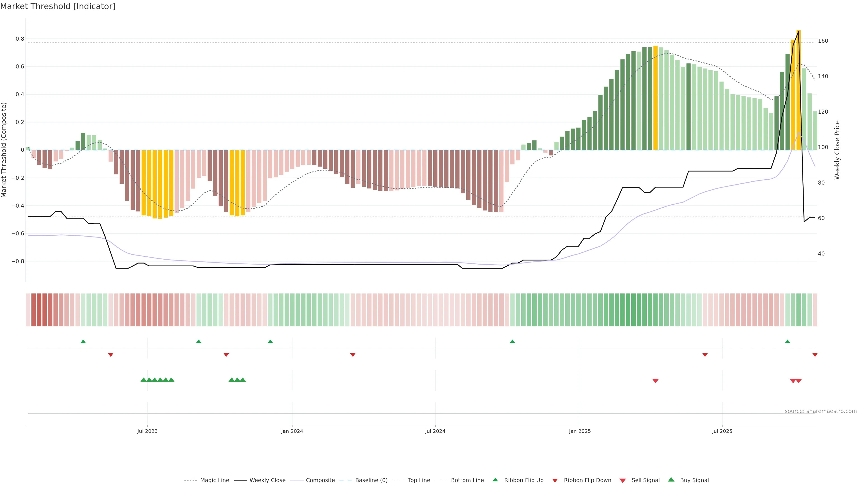Click the Jul 2023 x-axis label
The image size is (868, 488).
pos(147,431)
